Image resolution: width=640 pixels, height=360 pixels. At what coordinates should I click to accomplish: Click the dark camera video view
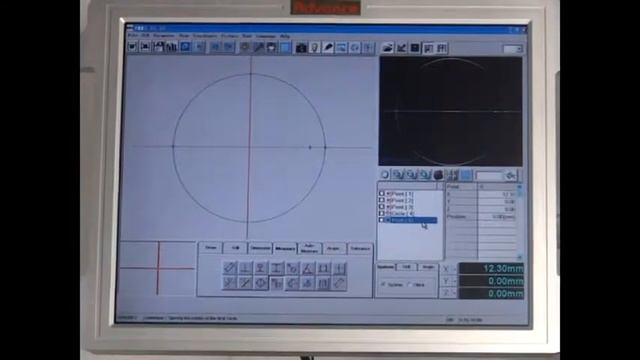[450, 111]
